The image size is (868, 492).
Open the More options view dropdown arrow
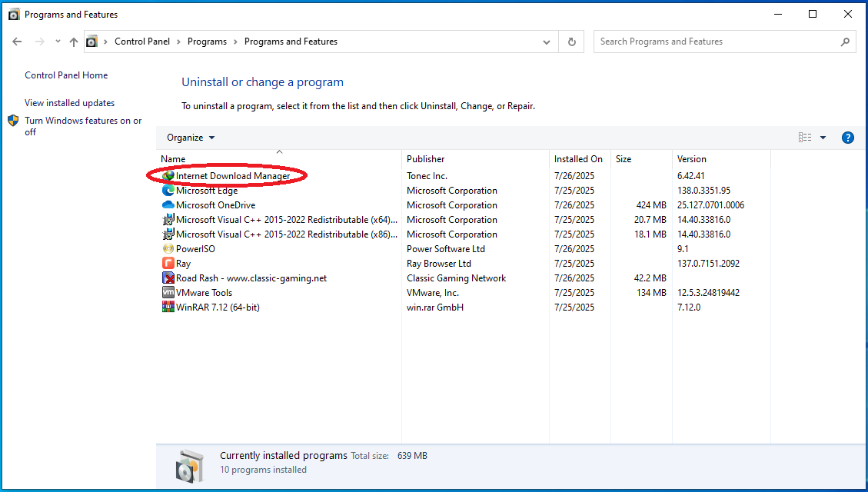pyautogui.click(x=823, y=138)
